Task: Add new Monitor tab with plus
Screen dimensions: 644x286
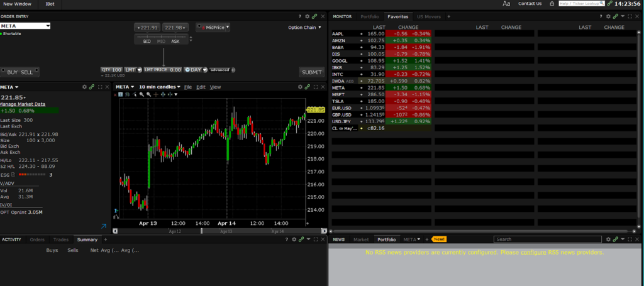Action: 448,16
